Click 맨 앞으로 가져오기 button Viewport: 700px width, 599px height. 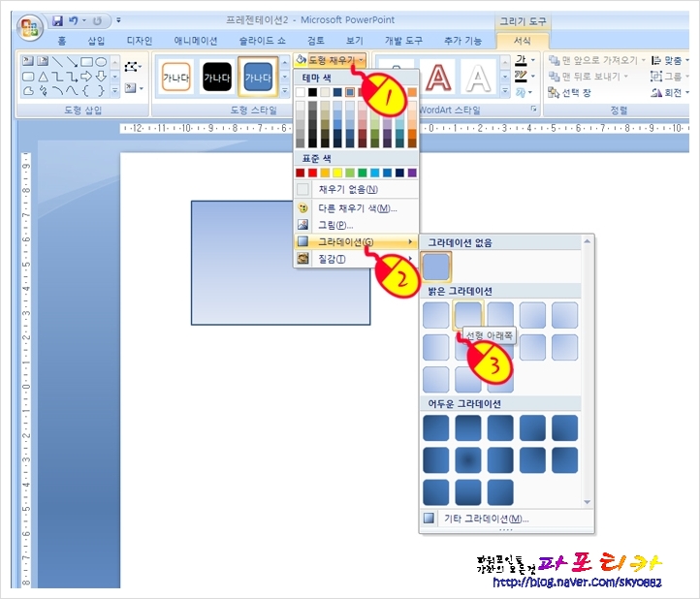pos(597,60)
